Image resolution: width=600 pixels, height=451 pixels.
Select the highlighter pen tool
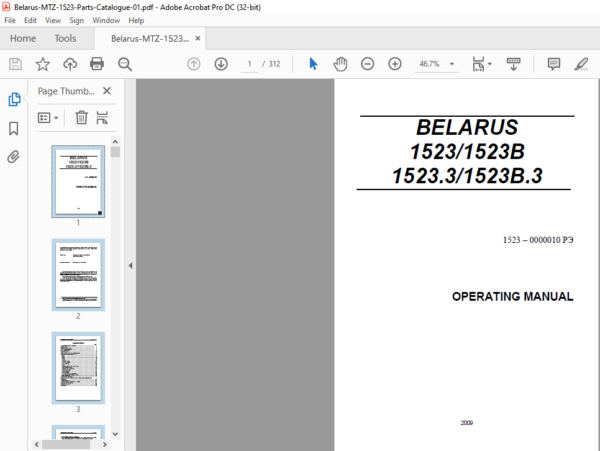pos(581,64)
